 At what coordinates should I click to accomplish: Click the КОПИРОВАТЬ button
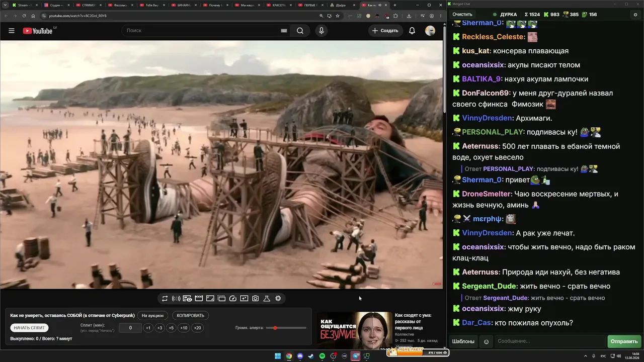tap(190, 316)
